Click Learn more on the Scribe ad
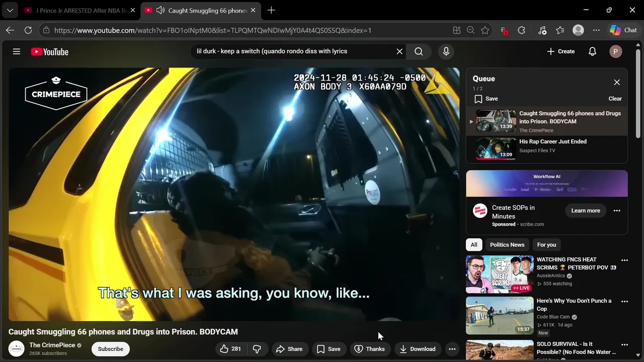 click(586, 211)
